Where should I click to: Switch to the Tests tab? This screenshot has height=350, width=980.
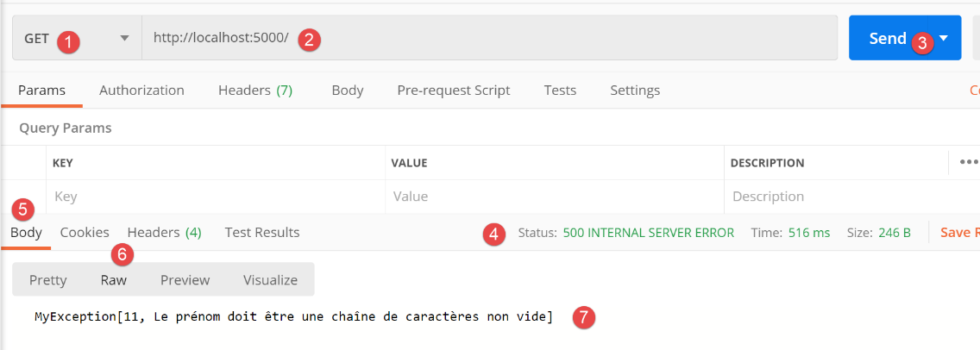tap(560, 90)
